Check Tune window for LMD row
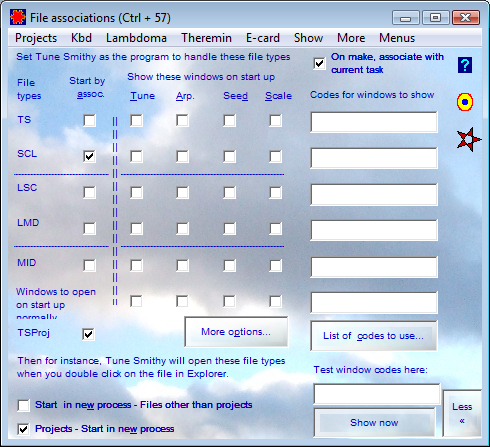Viewport: 490px width, 447px height. point(136,229)
